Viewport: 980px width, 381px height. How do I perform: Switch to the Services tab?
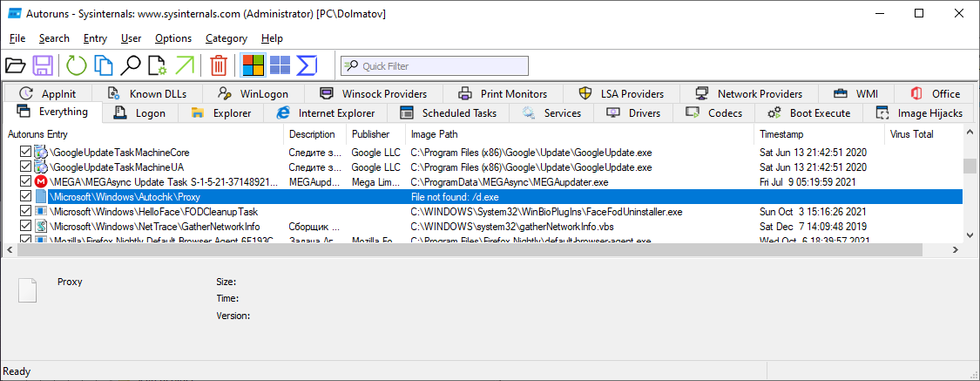click(552, 113)
